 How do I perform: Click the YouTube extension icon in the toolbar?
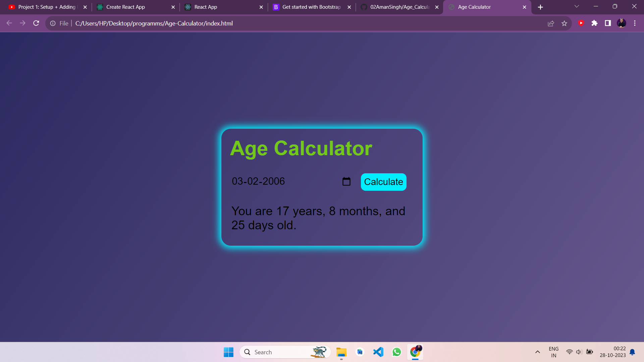581,23
